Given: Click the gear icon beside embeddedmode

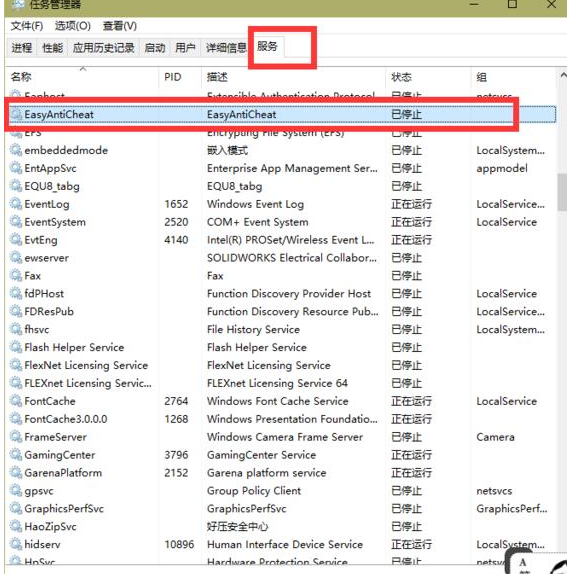Looking at the screenshot, I should point(16,150).
